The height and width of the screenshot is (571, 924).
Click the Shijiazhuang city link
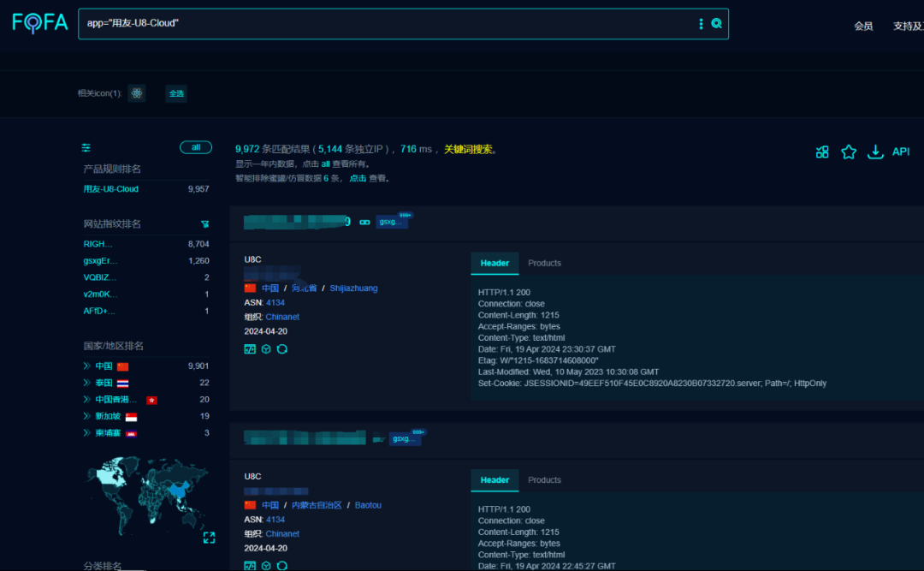[353, 288]
